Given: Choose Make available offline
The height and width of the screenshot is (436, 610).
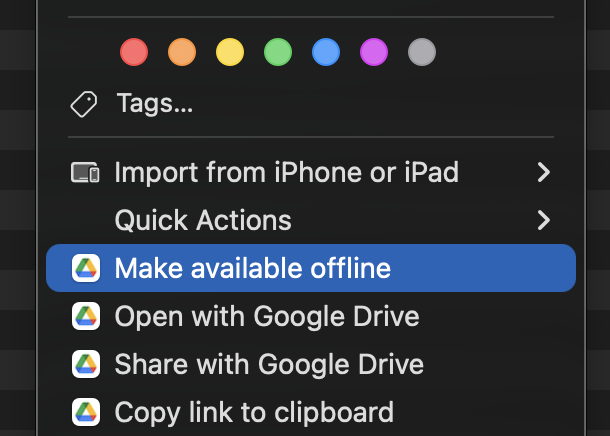Looking at the screenshot, I should pos(252,268).
